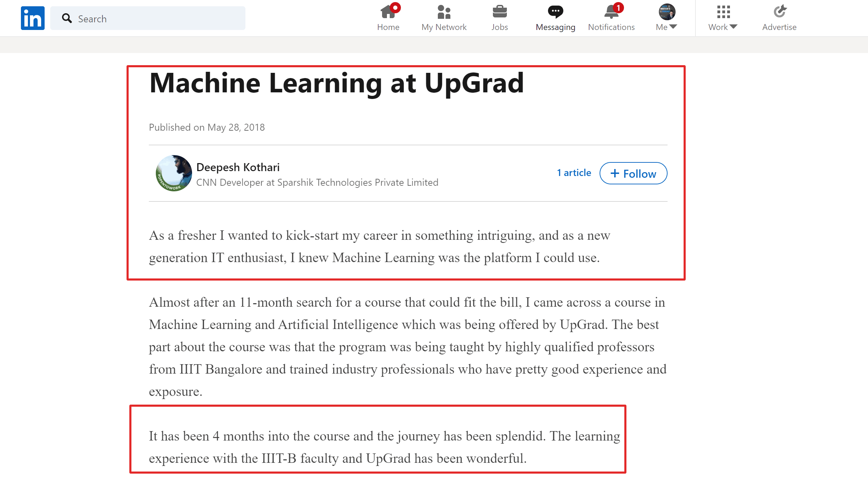Screen dimensions: 868x490
Task: Select the My Network label in navbar
Action: click(444, 27)
